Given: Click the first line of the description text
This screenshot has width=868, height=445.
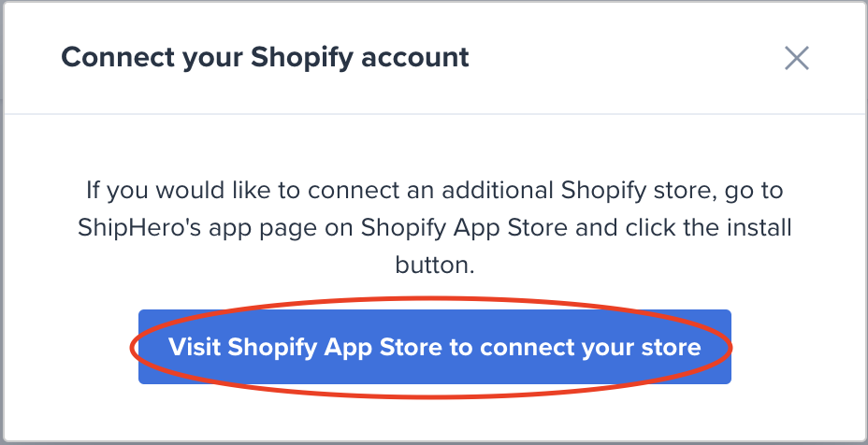Looking at the screenshot, I should point(434,191).
